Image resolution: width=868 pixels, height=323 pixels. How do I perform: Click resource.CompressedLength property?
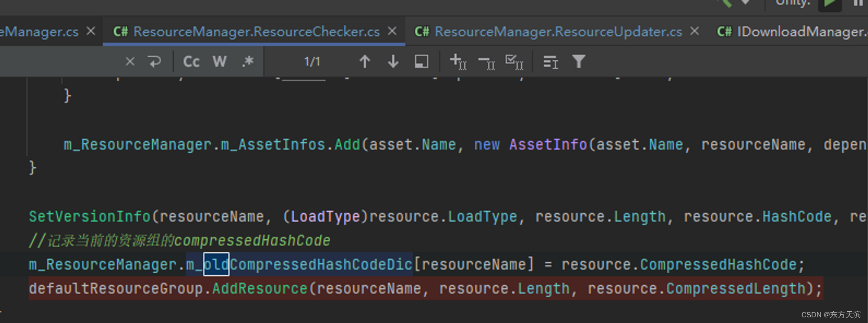[x=697, y=289]
